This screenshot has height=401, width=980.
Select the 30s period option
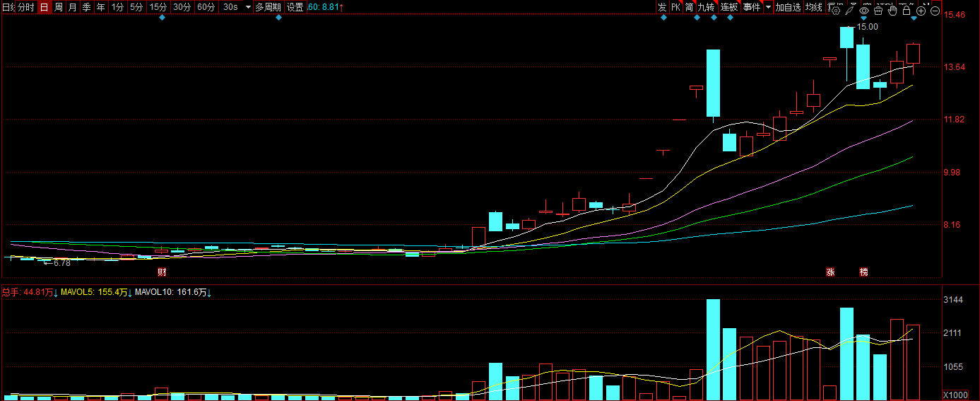point(230,7)
